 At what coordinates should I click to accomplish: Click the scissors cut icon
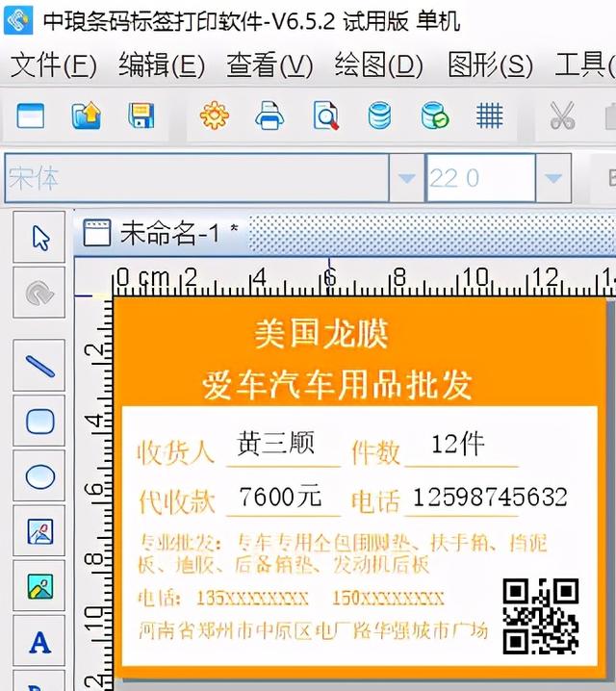coord(562,115)
